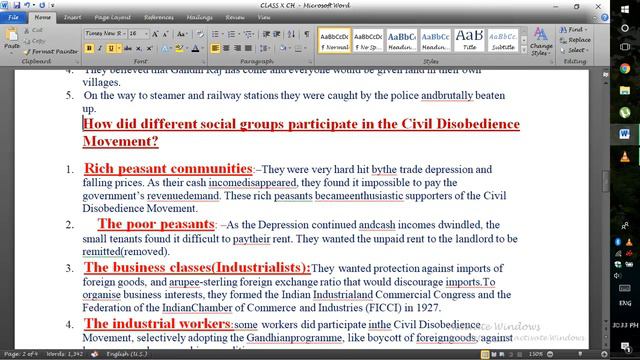Click the Increase Indent icon
Screen dimensions: 640x360
pos(277,34)
